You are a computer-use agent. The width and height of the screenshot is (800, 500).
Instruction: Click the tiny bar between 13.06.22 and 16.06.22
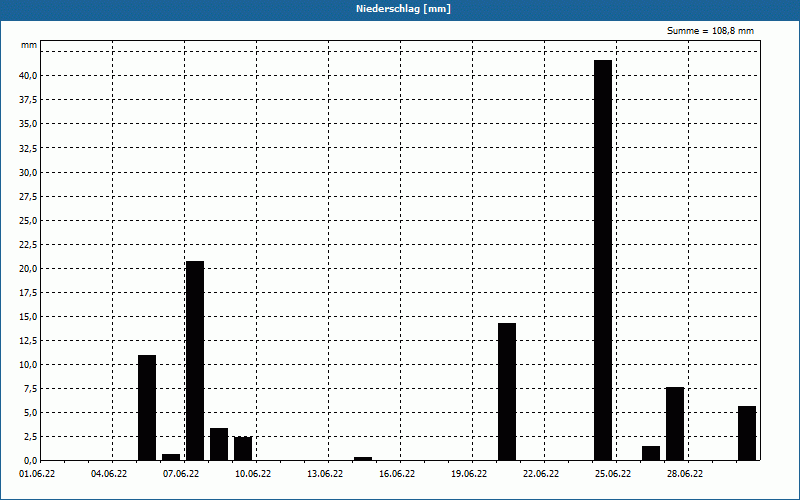pos(363,459)
